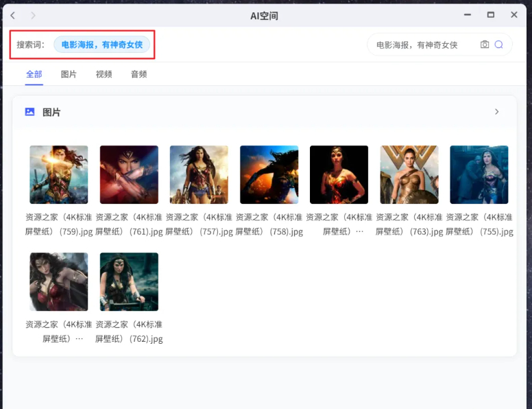This screenshot has height=409, width=532.
Task: Open thumbnail of image (763).jpg
Action: pyautogui.click(x=409, y=174)
